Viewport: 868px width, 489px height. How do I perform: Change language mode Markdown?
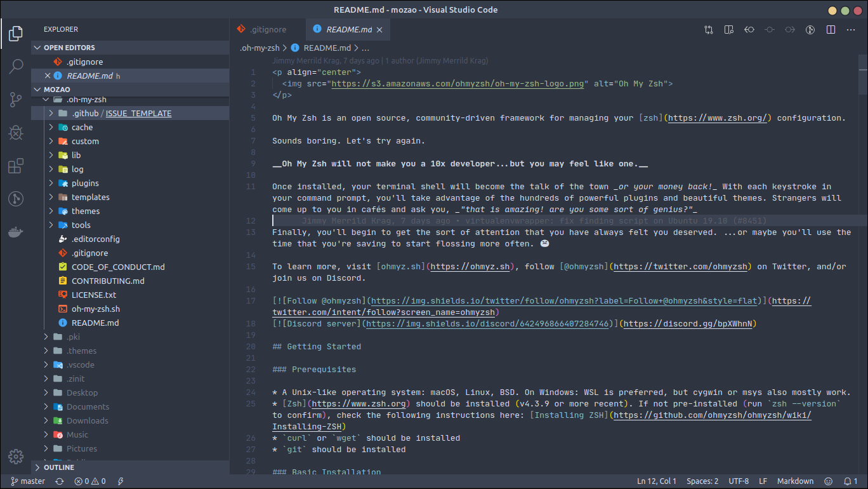coord(795,481)
